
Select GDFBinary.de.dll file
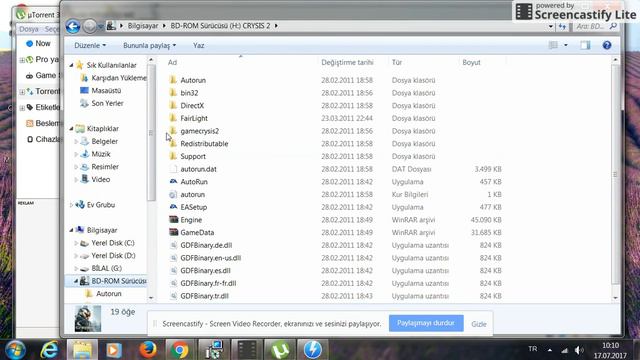click(206, 245)
